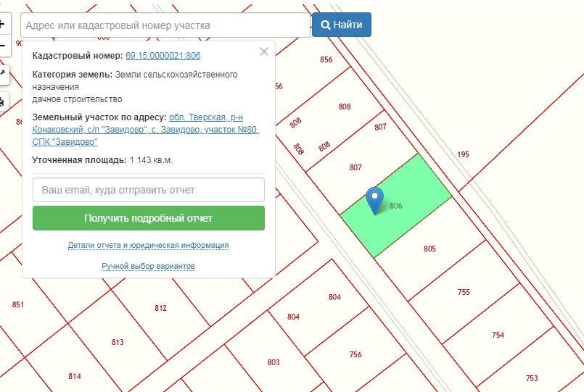
Task: Select parcel labeled 812
Action: (x=160, y=308)
